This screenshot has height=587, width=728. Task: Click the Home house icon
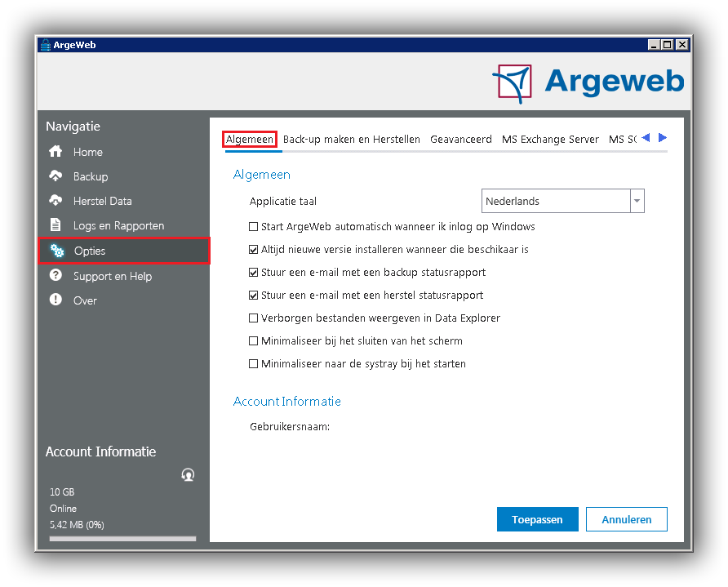(55, 151)
